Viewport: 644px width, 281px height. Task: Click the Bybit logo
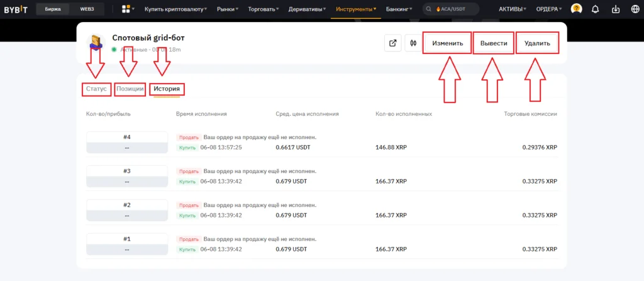16,9
